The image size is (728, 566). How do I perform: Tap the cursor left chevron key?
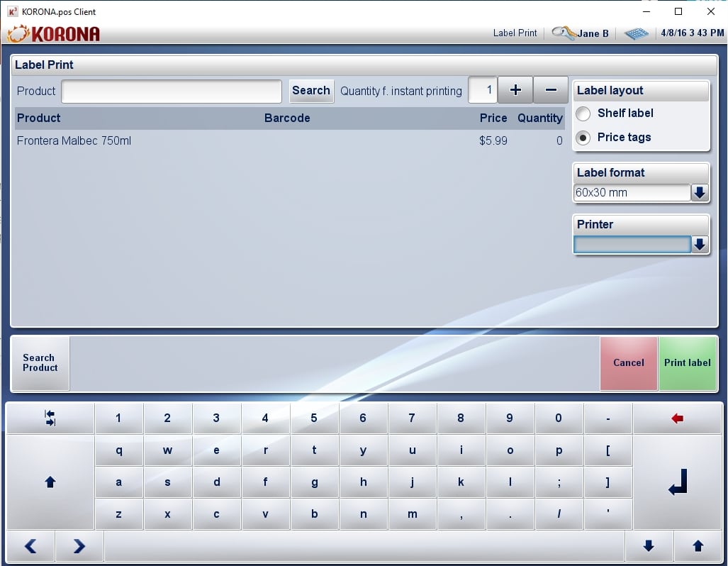(x=30, y=546)
